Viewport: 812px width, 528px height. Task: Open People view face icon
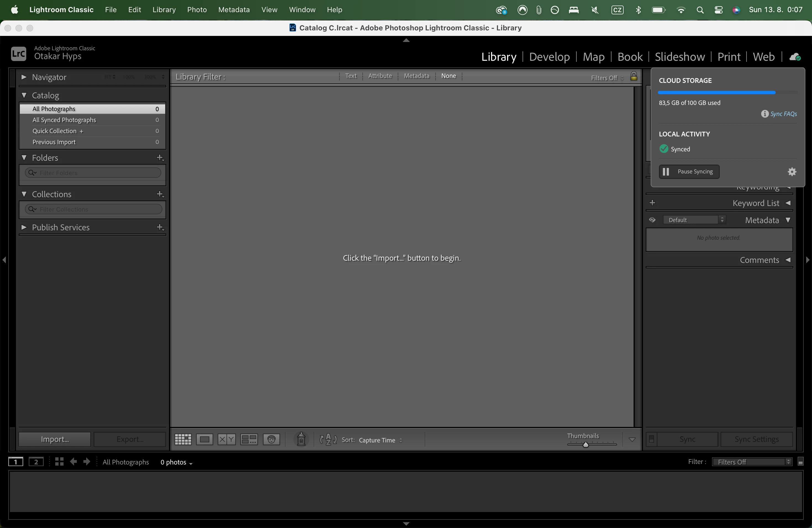coord(271,439)
